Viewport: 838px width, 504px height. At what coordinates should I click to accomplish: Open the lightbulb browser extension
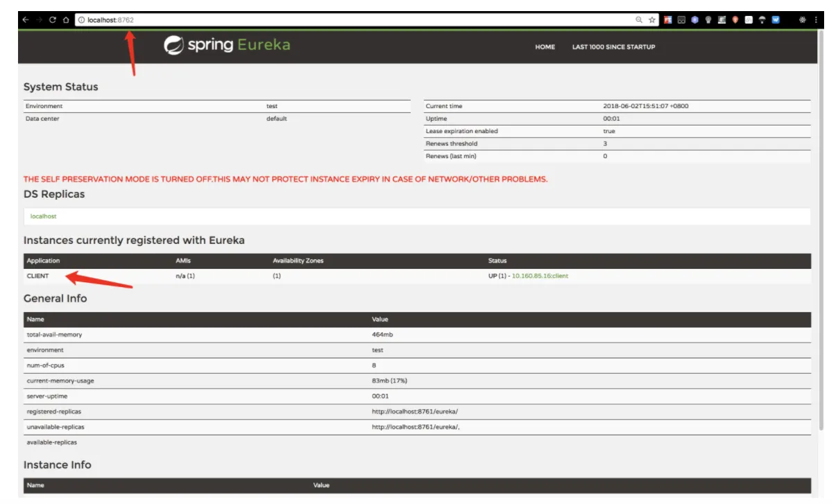tap(708, 20)
